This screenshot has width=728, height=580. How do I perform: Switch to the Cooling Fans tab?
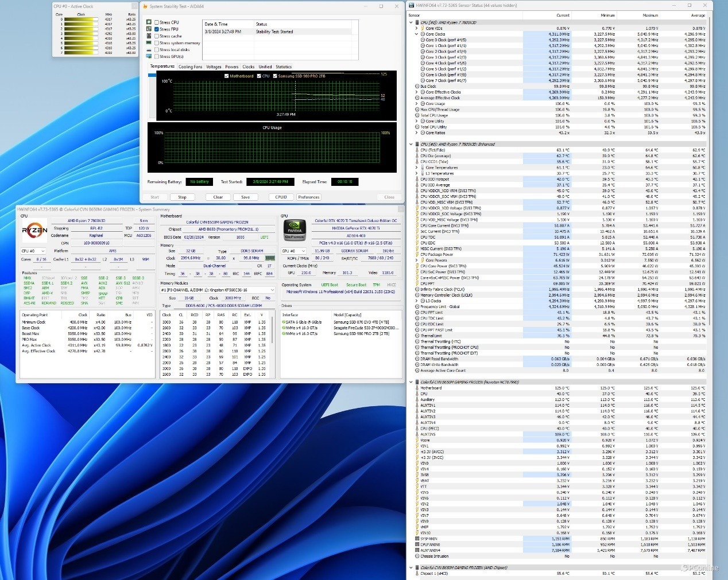tap(190, 67)
